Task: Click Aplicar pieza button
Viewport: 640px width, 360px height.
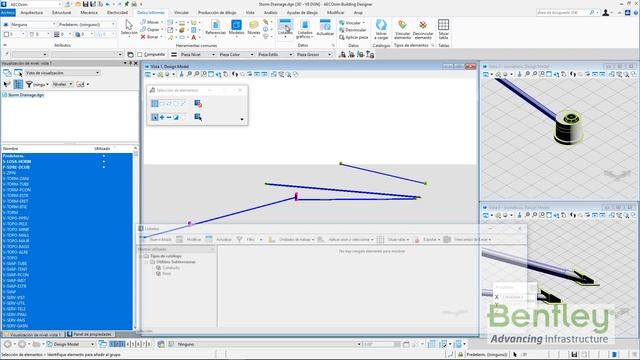Action: tap(354, 37)
